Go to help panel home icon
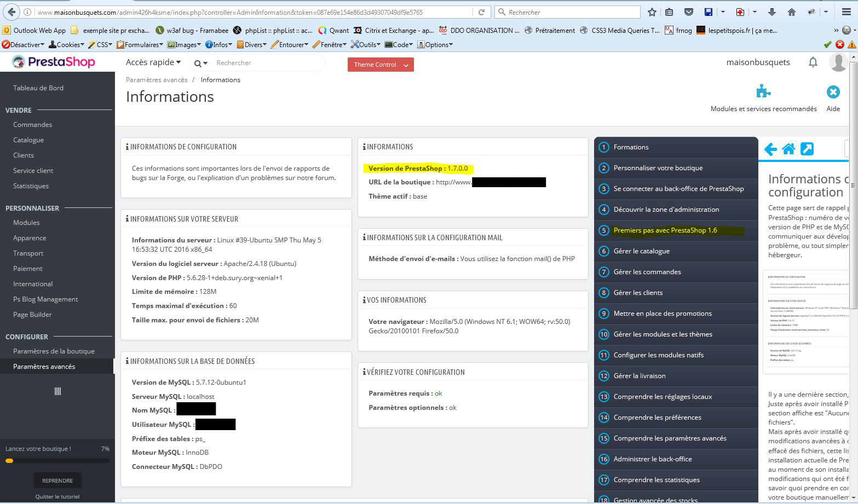This screenshot has height=504, width=858. [x=788, y=149]
